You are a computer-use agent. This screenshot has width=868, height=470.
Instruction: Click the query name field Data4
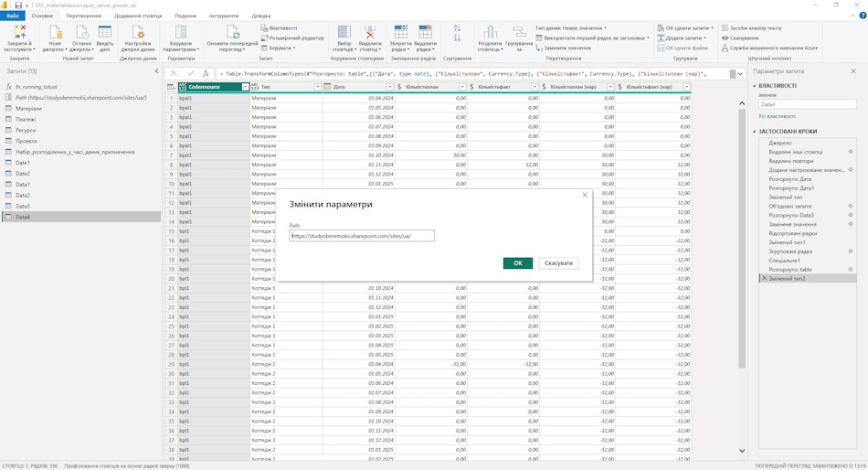click(x=807, y=104)
